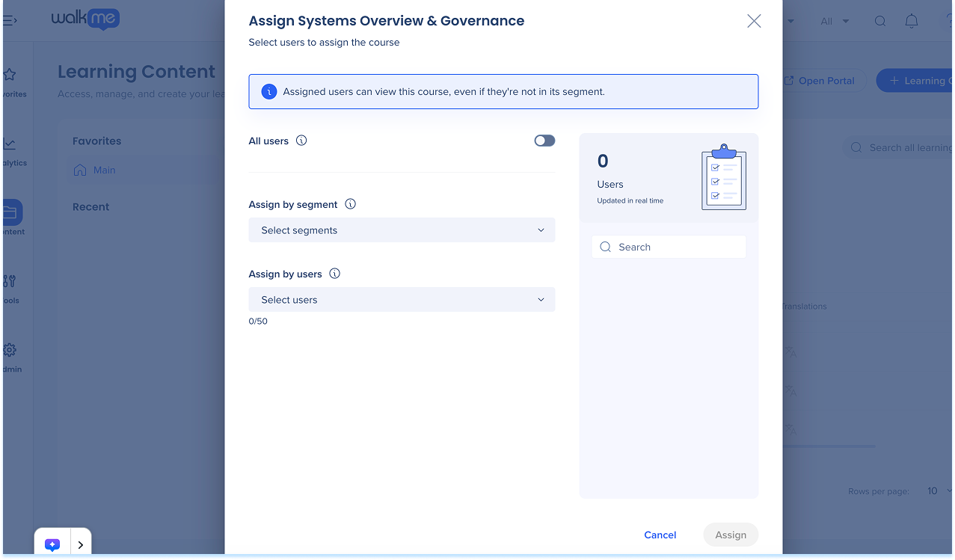
Task: Enable the All users toggle
Action: coord(544,141)
